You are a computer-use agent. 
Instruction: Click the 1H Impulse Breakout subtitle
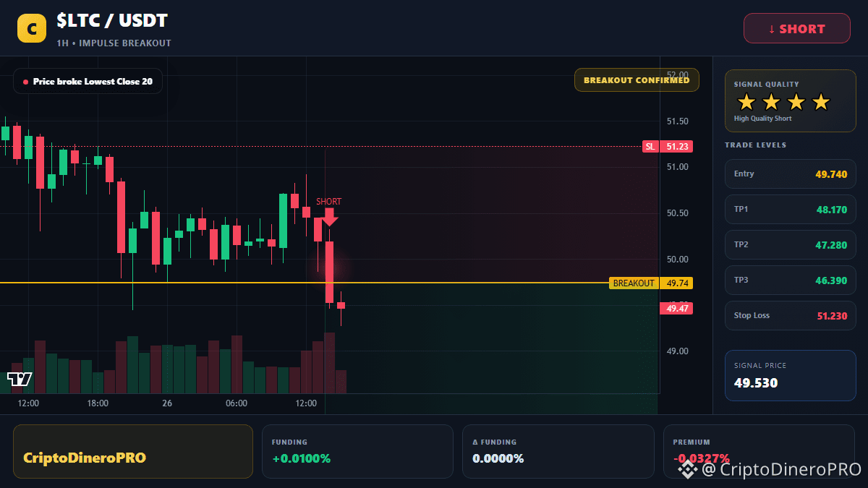[x=114, y=43]
